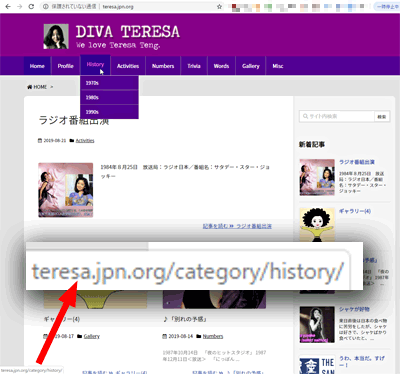This screenshot has width=400, height=374.
Task: Open the sidebar ラジオ番組出演 link
Action: pyautogui.click(x=357, y=162)
